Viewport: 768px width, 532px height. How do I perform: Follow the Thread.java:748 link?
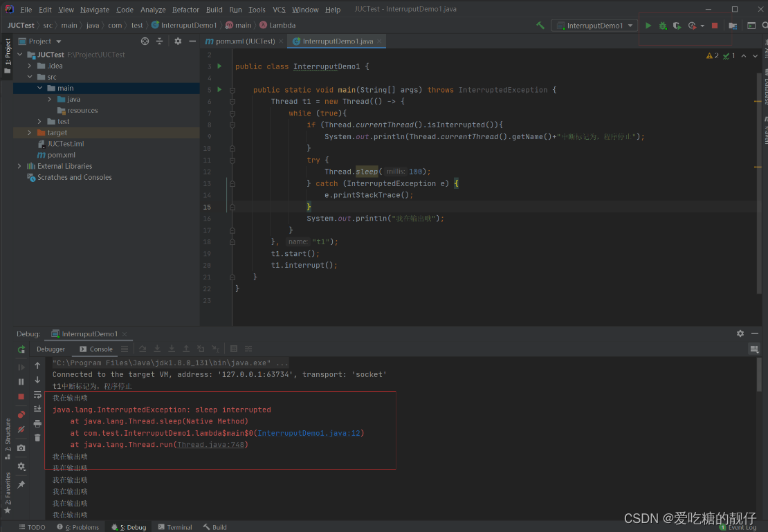click(x=210, y=445)
